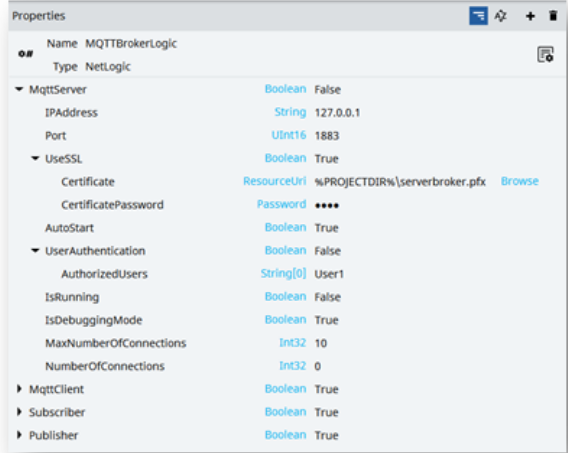
Task: Select the Publisher label
Action: [x=53, y=435]
